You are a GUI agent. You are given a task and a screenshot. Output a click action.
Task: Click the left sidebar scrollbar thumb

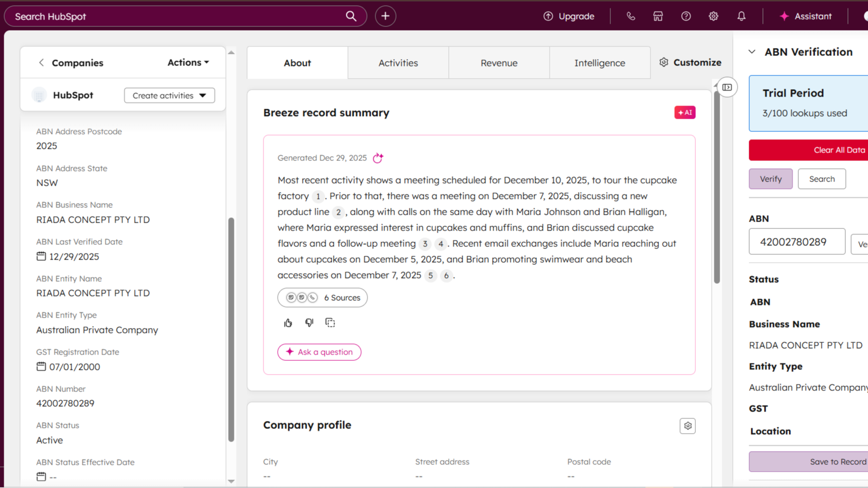tap(231, 330)
